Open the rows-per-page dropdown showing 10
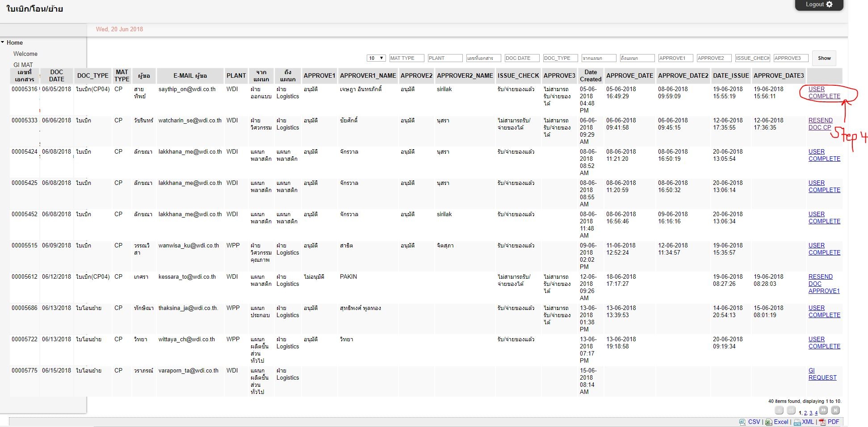868x427 pixels. click(376, 58)
